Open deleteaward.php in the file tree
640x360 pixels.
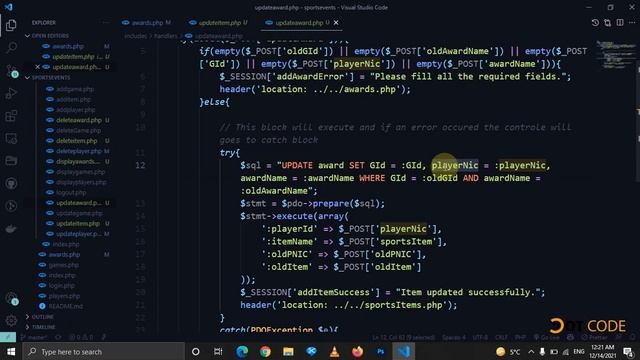click(78, 120)
